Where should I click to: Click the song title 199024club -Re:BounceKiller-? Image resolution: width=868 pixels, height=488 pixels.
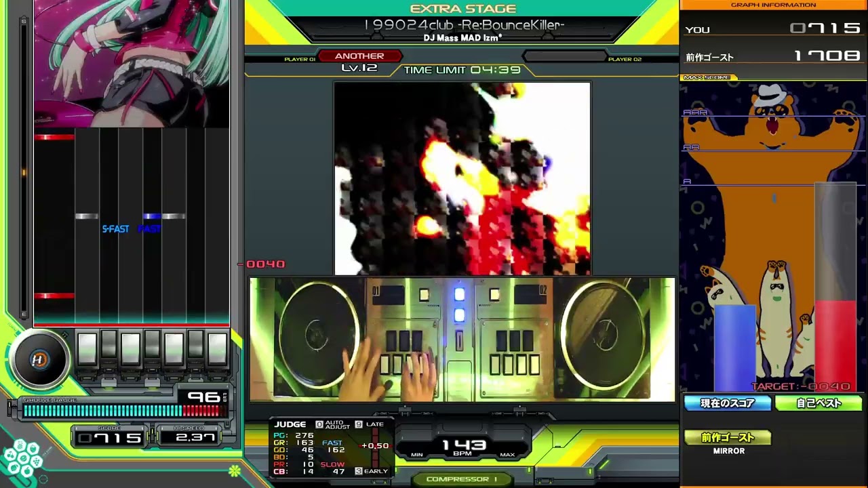tap(464, 25)
